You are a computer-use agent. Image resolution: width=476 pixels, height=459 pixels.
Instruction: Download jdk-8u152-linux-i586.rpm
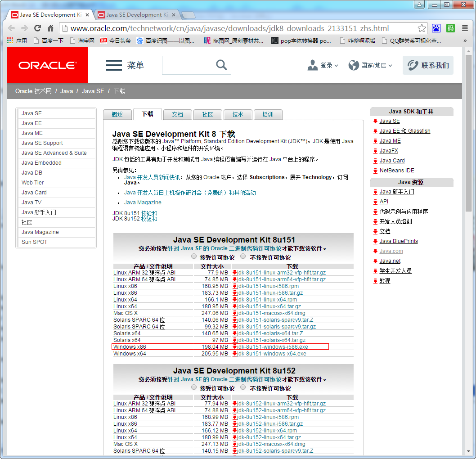click(x=268, y=417)
